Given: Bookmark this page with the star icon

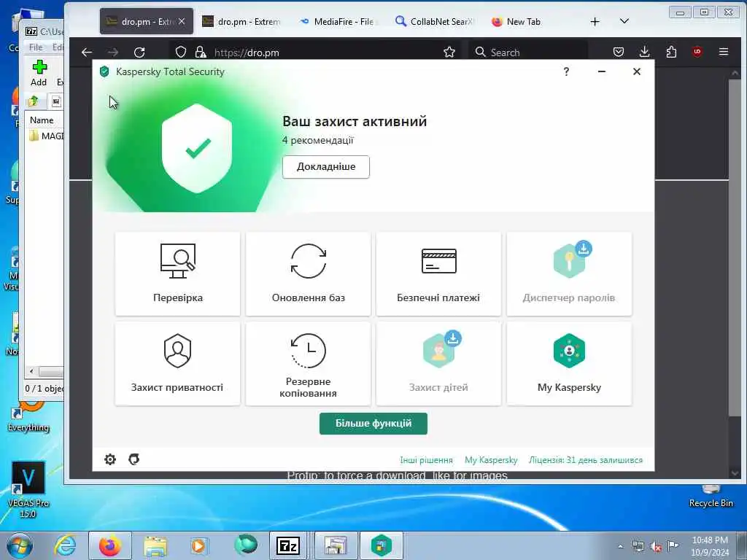Looking at the screenshot, I should point(449,52).
